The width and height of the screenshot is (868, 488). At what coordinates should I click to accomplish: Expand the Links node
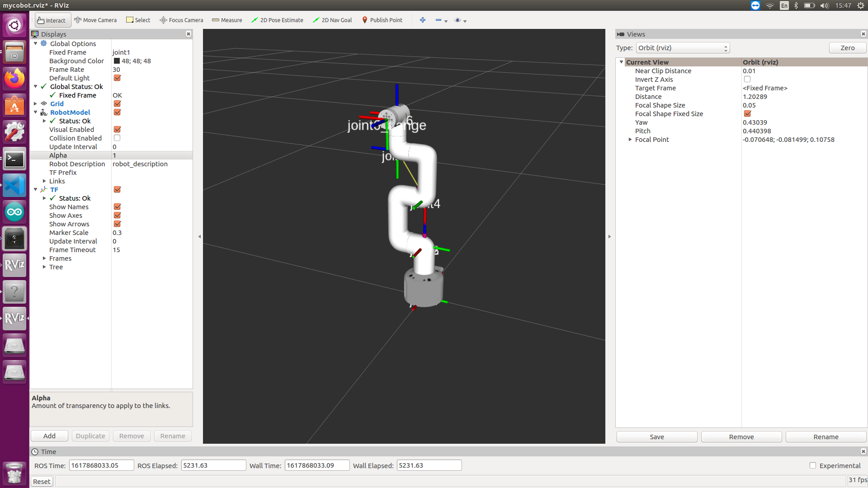coord(44,181)
